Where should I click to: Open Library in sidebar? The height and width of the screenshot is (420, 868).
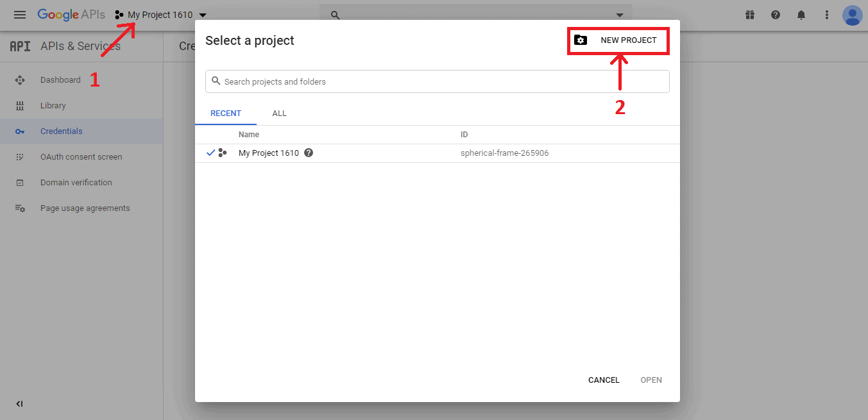pyautogui.click(x=53, y=106)
